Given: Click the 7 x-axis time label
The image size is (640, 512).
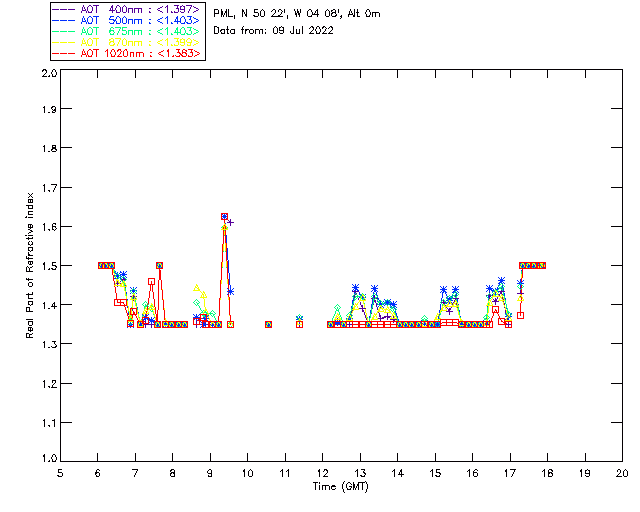Looking at the screenshot, I should (x=135, y=473).
